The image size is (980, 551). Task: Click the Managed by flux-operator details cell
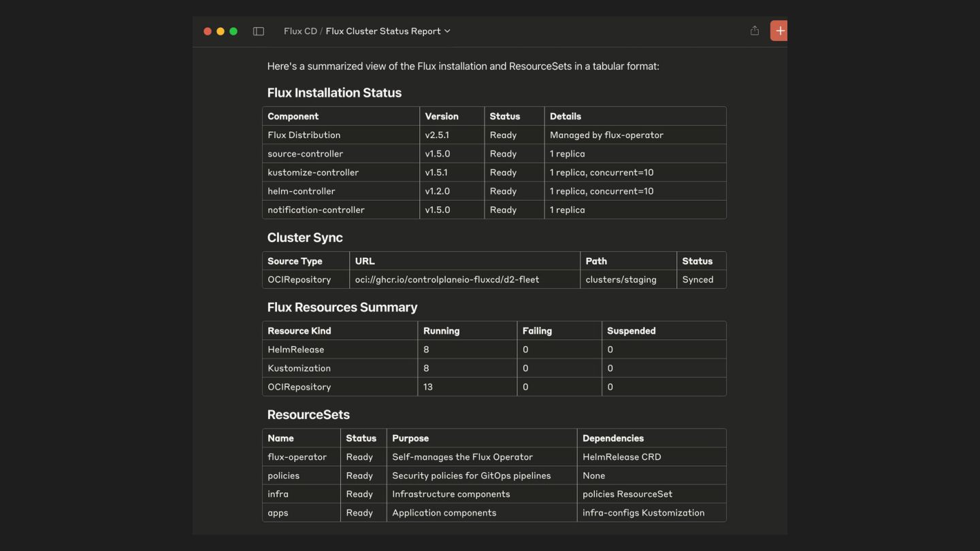pyautogui.click(x=606, y=135)
